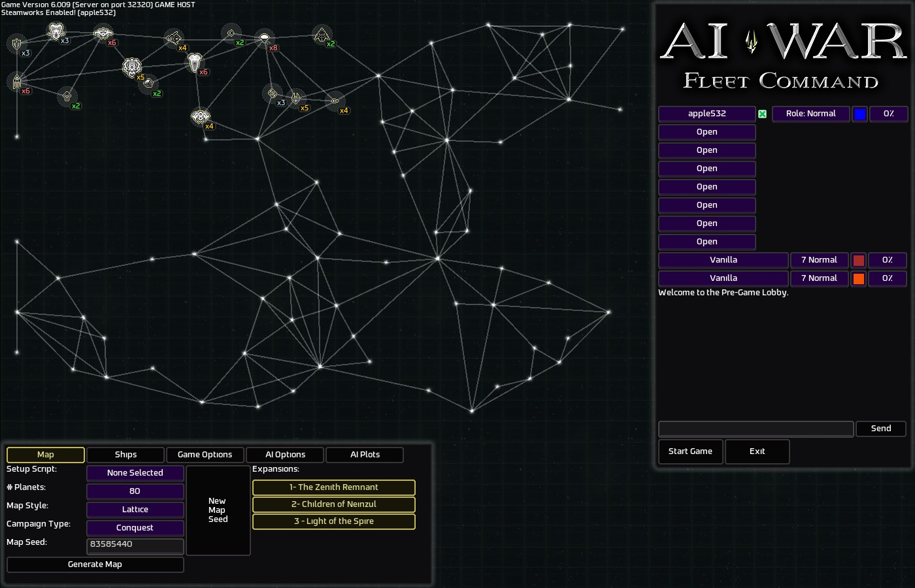Viewport: 915px width, 588px height.
Task: Change the first AI's red color swatch
Action: [x=859, y=261]
